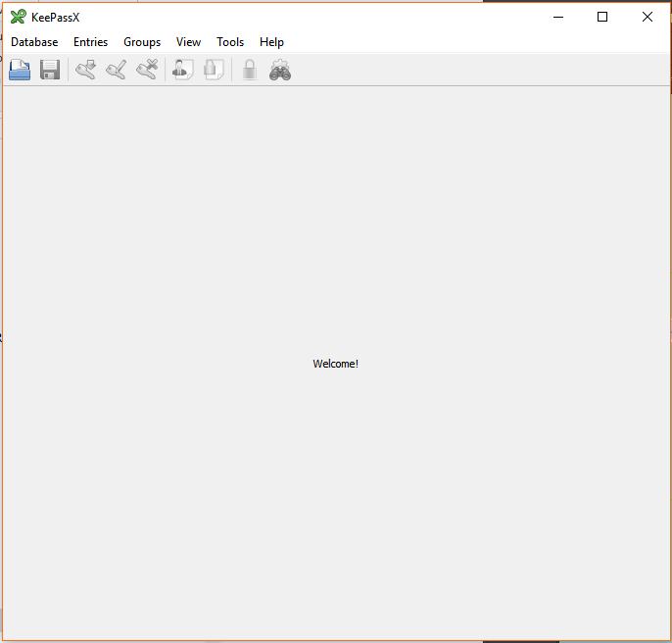672x643 pixels.
Task: Close the KeePassX window
Action: click(648, 18)
